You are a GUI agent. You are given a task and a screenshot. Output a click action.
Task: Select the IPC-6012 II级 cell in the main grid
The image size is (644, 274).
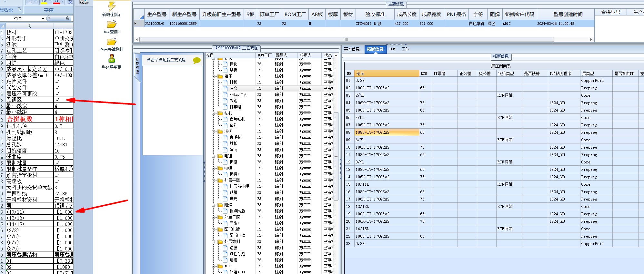click(x=375, y=24)
